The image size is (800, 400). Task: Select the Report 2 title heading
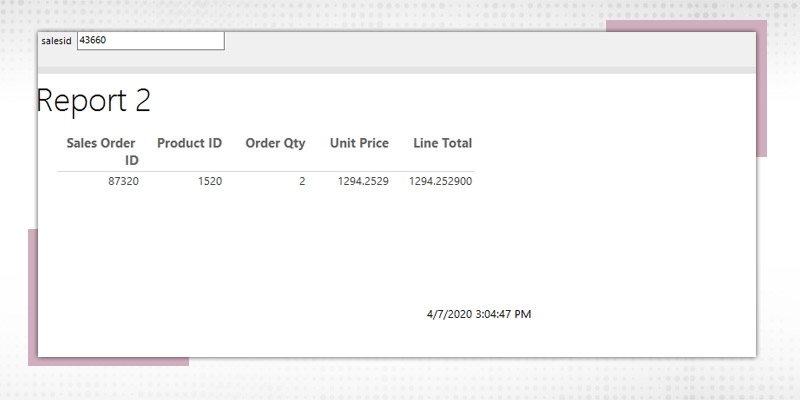93,100
